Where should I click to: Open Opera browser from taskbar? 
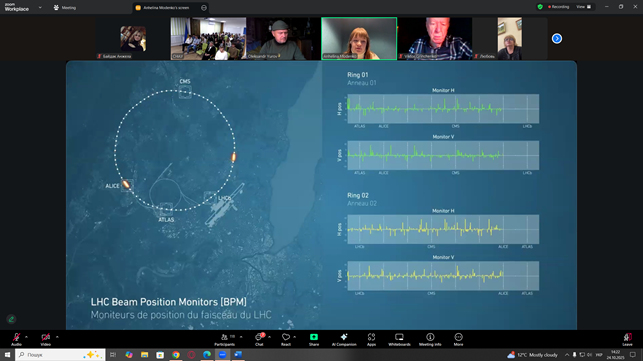191,354
